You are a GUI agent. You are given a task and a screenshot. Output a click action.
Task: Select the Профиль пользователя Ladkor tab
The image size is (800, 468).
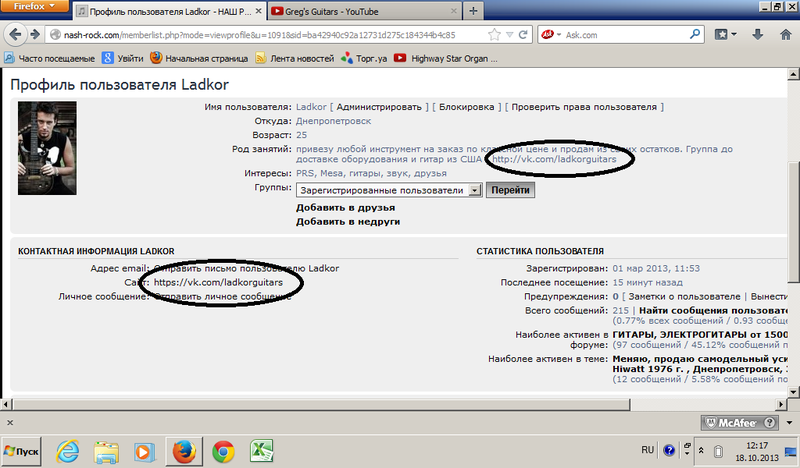170,11
